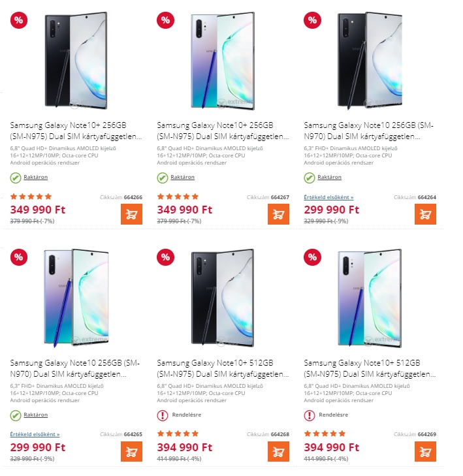463x476 pixels.
Task: Add item 664266 Note10+ 256GB to cart
Action: 132,214
